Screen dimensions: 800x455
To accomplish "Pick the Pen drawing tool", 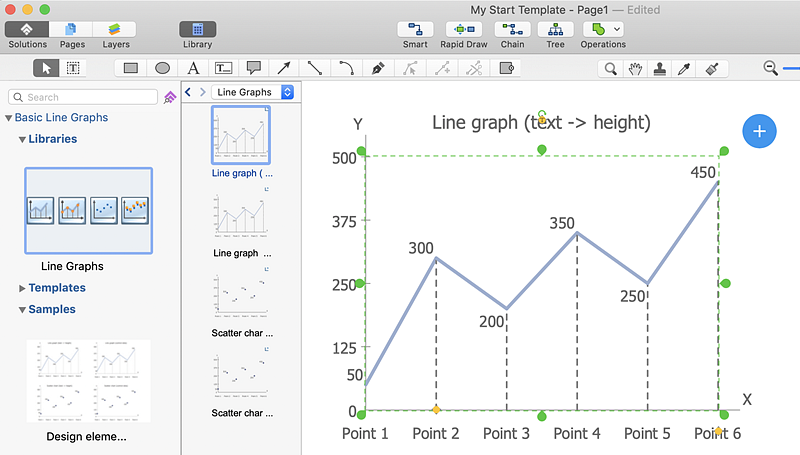I will coord(377,68).
